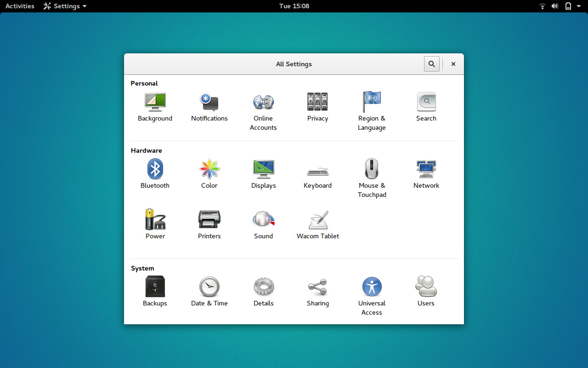Viewport: 588px width, 368px height.
Task: Click the clock showing Tue 15:08
Action: click(294, 6)
